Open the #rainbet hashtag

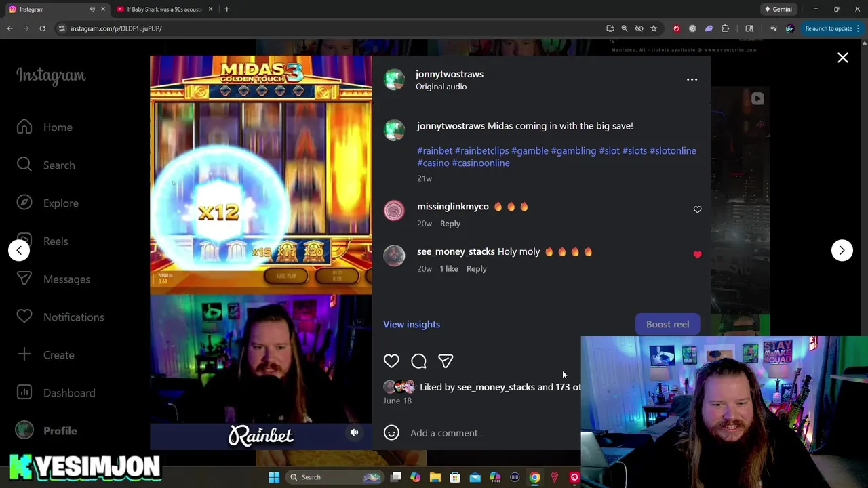pyautogui.click(x=435, y=150)
